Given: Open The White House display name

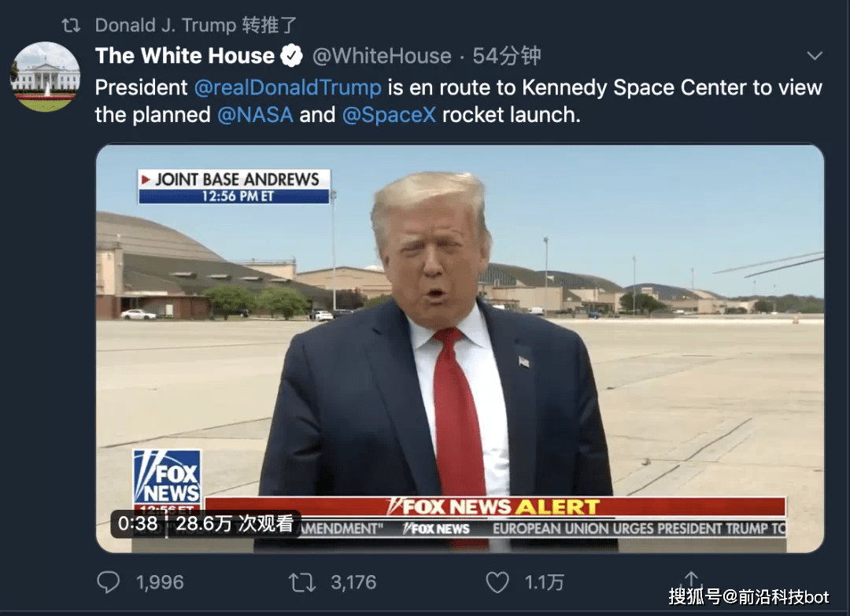Looking at the screenshot, I should 185,56.
